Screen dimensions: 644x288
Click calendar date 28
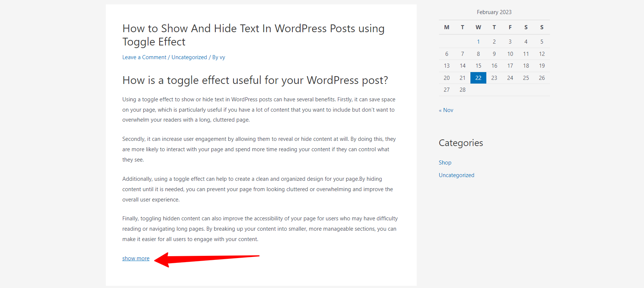[x=463, y=90]
